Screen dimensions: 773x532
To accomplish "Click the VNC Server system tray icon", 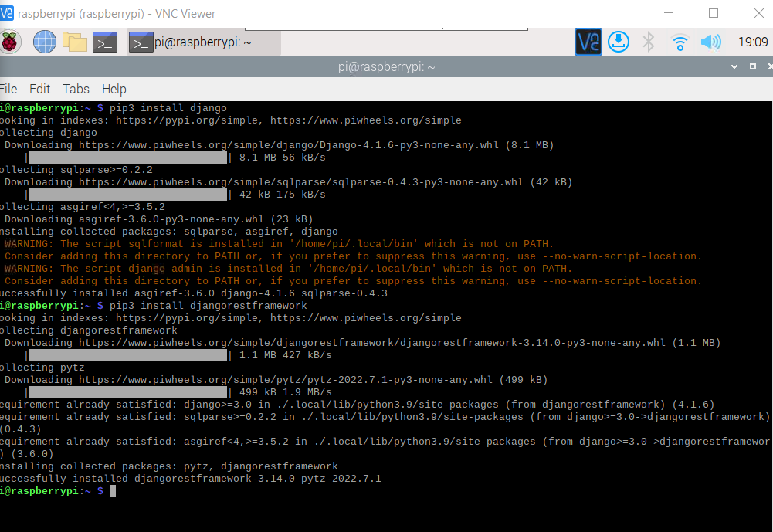I will [587, 42].
